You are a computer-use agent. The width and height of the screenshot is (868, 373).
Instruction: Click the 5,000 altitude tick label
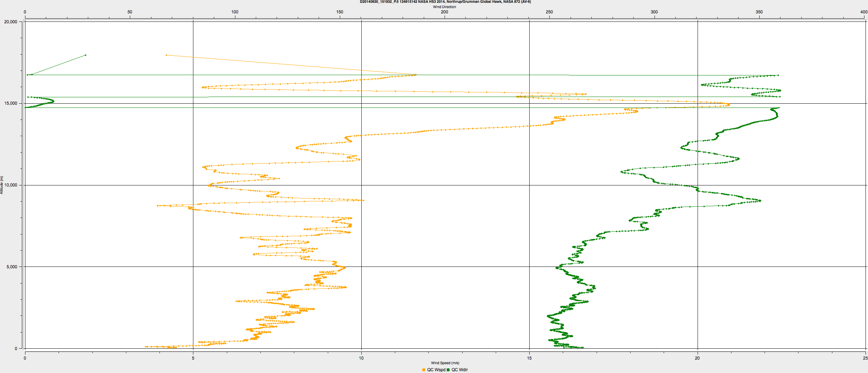click(12, 267)
